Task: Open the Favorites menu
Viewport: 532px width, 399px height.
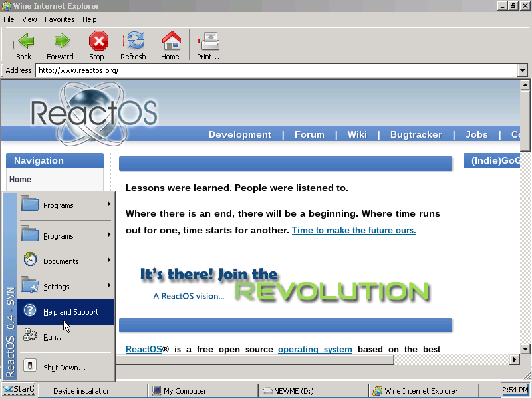Action: point(60,20)
